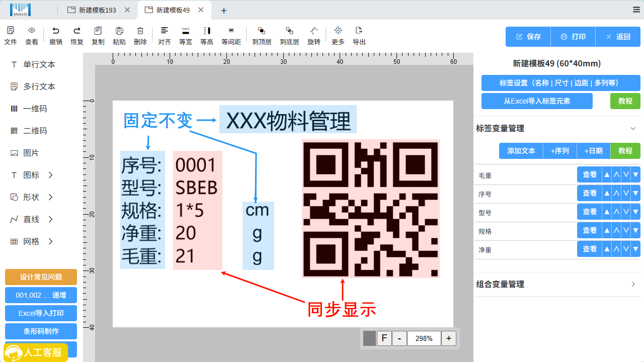
Task: Move 毛重 variable to the top
Action: pyautogui.click(x=607, y=175)
